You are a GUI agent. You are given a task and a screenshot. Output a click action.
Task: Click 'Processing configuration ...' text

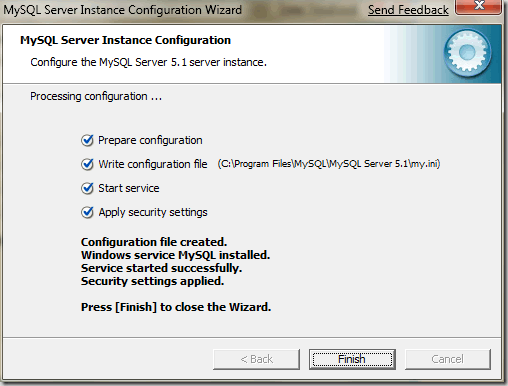click(96, 96)
